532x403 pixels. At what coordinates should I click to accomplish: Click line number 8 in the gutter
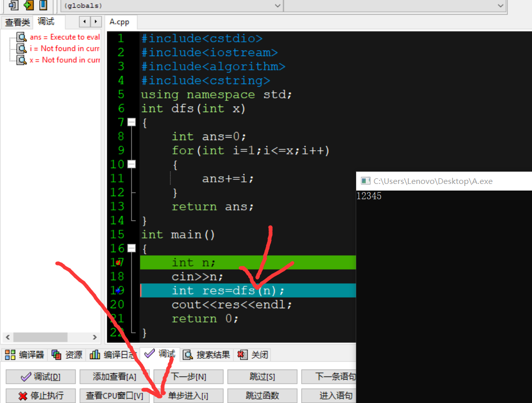pos(121,137)
